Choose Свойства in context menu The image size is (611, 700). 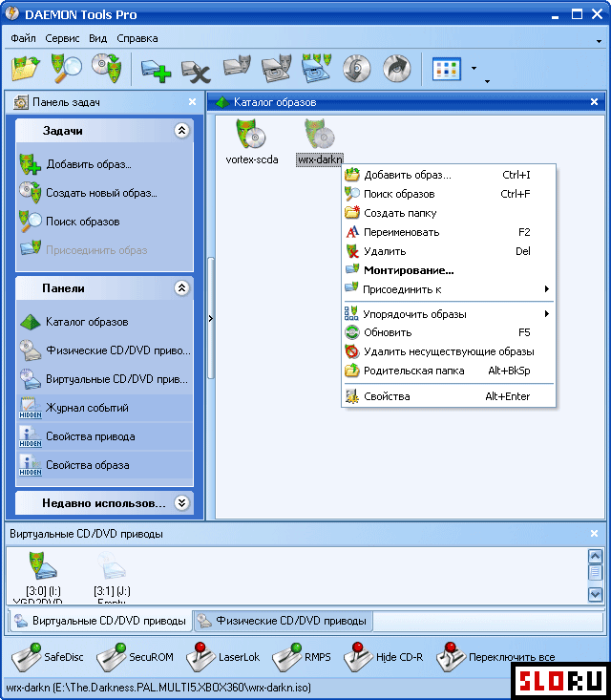[x=448, y=396]
